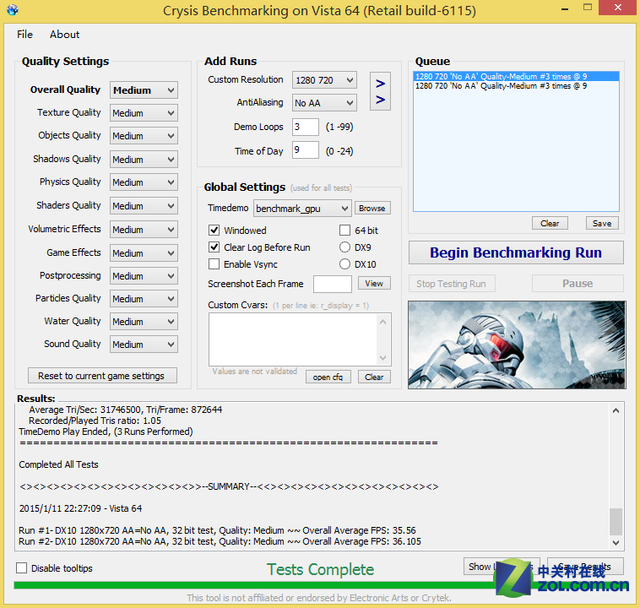Open the Overall Quality dropdown
640x608 pixels.
pos(144,90)
